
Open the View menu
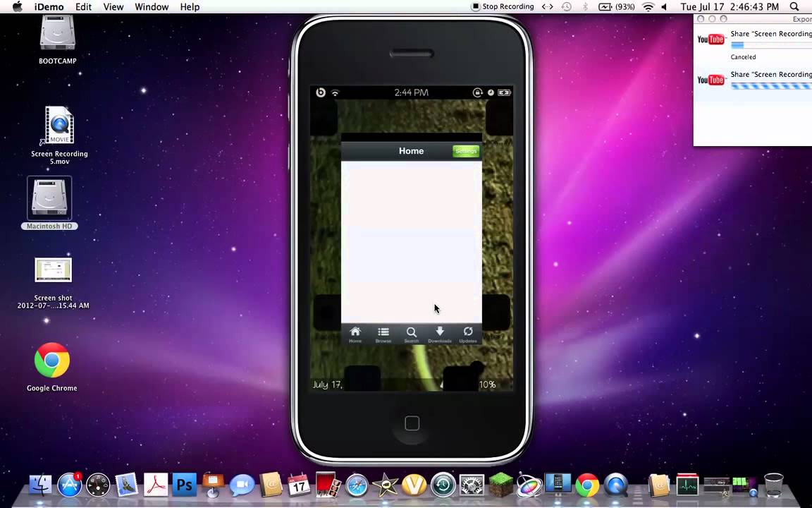click(x=113, y=7)
